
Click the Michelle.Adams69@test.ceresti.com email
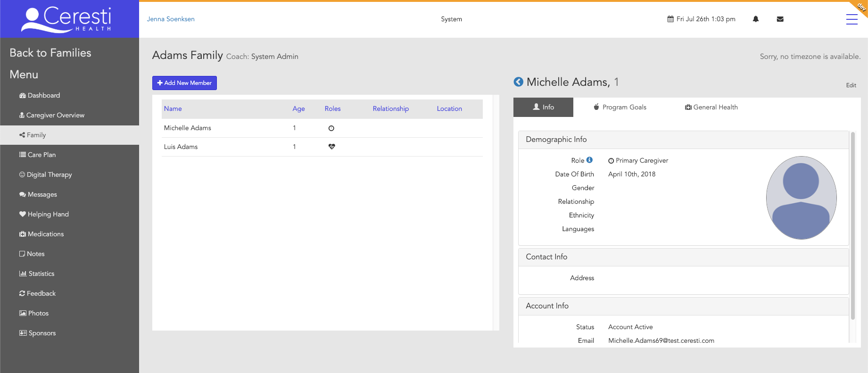661,340
